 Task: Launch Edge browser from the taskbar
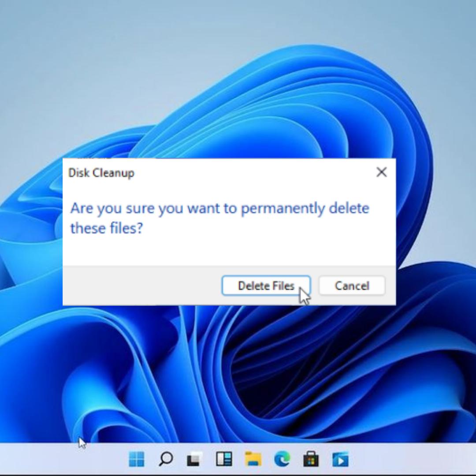(282, 460)
